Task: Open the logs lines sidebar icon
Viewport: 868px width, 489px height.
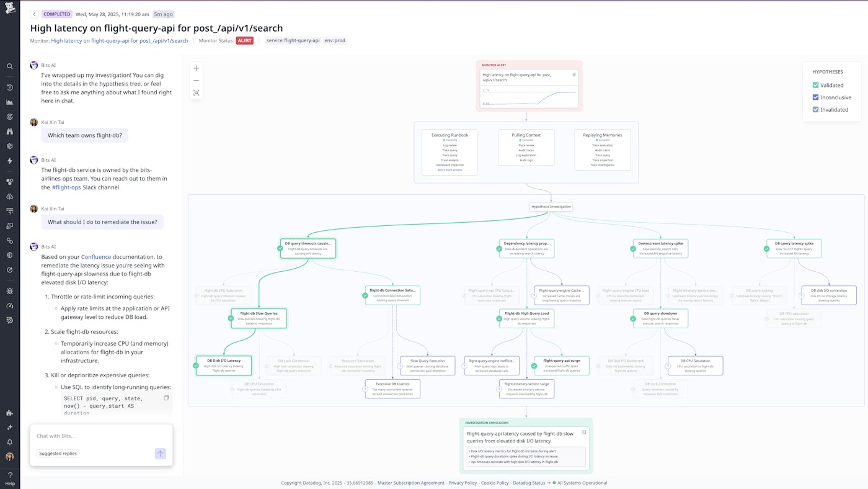Action: pyautogui.click(x=10, y=211)
